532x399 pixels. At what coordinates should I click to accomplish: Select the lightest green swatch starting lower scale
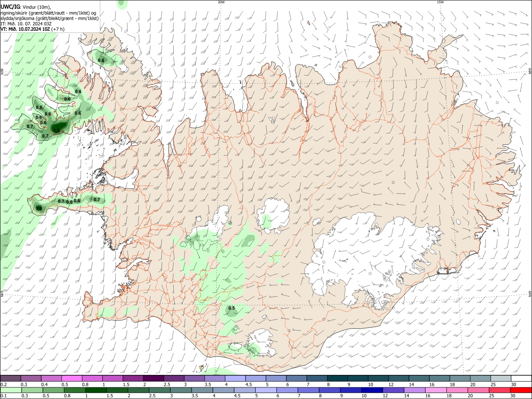(10, 390)
